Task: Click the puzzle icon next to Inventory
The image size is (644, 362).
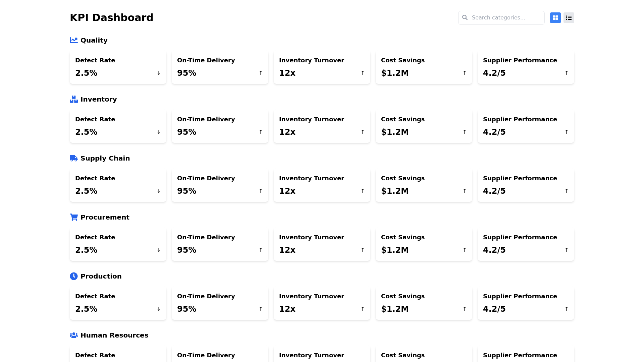Action: [73, 99]
